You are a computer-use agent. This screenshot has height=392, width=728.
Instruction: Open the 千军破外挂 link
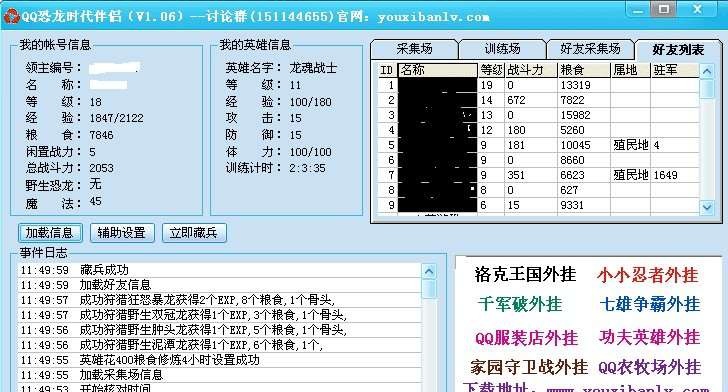tap(520, 304)
